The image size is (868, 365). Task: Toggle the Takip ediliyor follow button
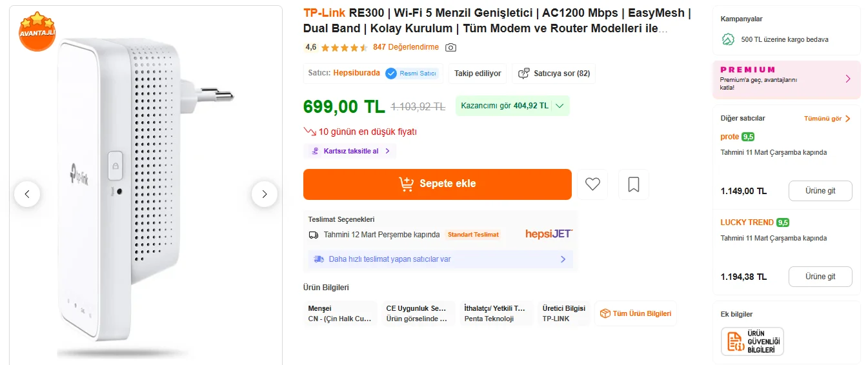pyautogui.click(x=478, y=74)
